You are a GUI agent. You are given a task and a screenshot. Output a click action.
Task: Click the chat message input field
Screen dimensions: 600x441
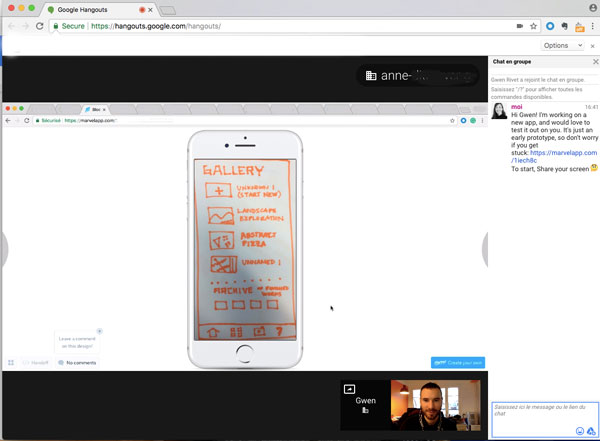[x=545, y=419]
